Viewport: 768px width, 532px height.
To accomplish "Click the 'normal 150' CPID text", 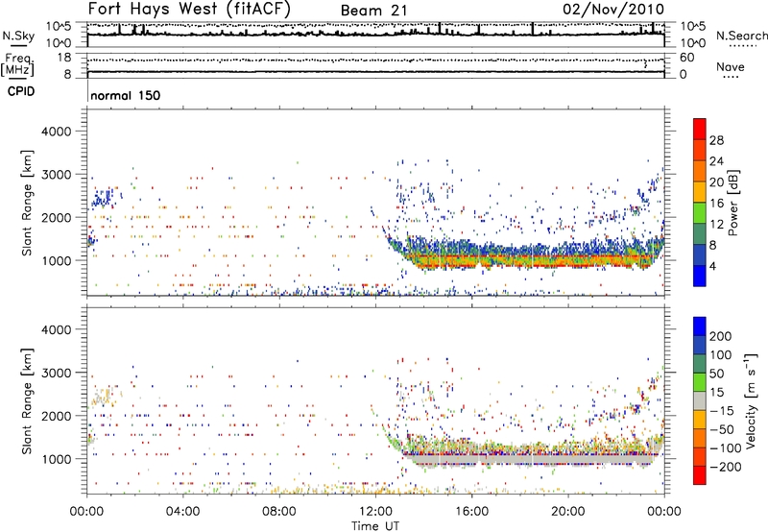I will 126,95.
